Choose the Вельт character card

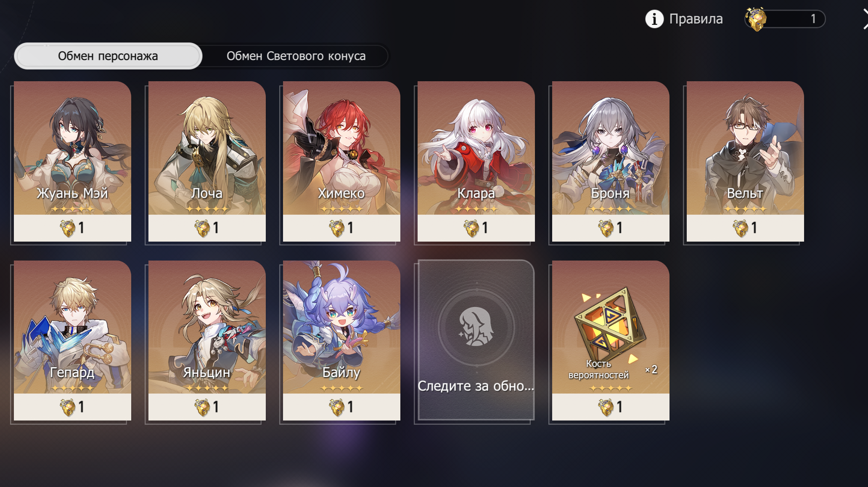[745, 161]
